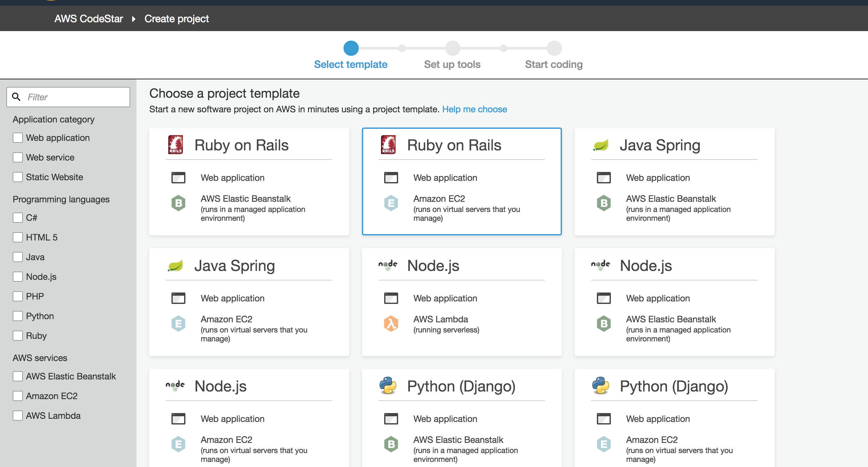Screen dimensions: 868x467
Task: Select the Ruby on Rails logo icon
Action: [176, 145]
